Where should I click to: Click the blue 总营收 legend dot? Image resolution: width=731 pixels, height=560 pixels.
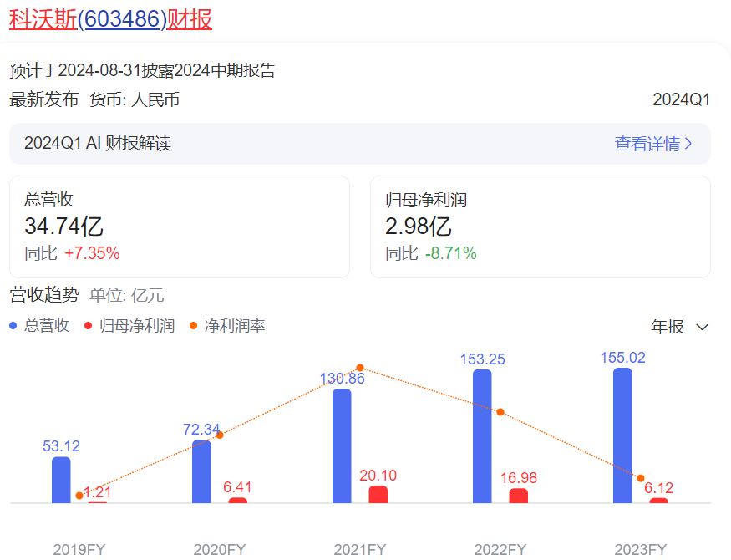coord(13,325)
